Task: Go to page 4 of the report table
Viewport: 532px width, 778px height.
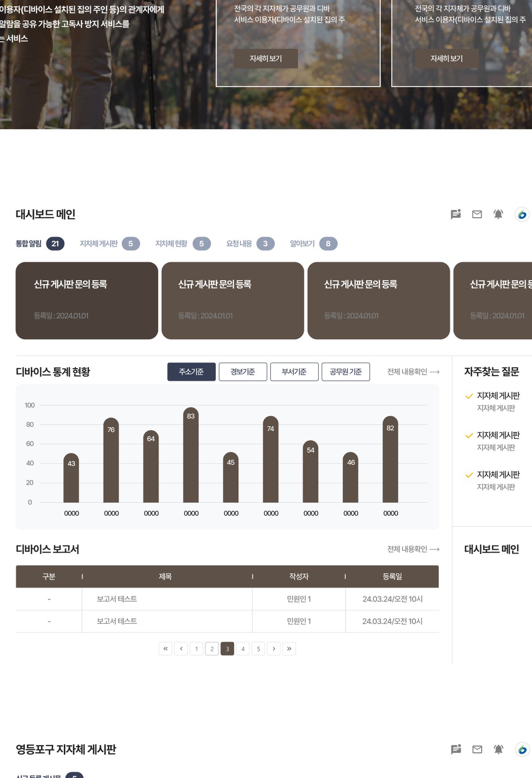Action: point(243,649)
